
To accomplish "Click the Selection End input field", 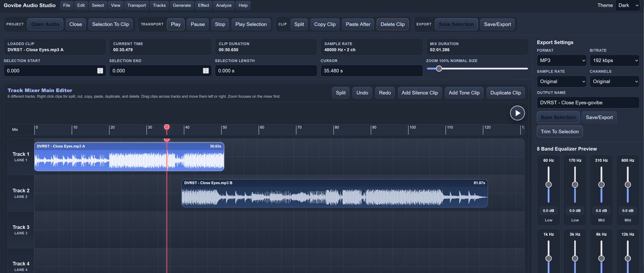I will click(x=160, y=71).
